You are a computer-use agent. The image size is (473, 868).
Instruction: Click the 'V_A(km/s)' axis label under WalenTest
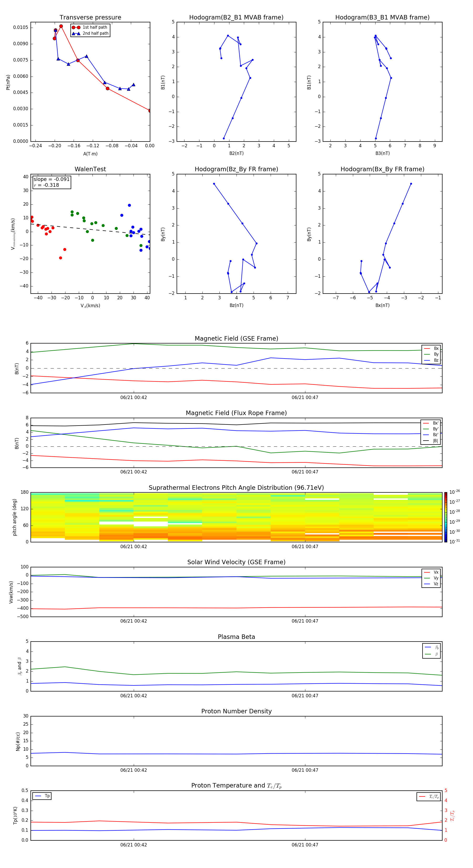pos(90,306)
